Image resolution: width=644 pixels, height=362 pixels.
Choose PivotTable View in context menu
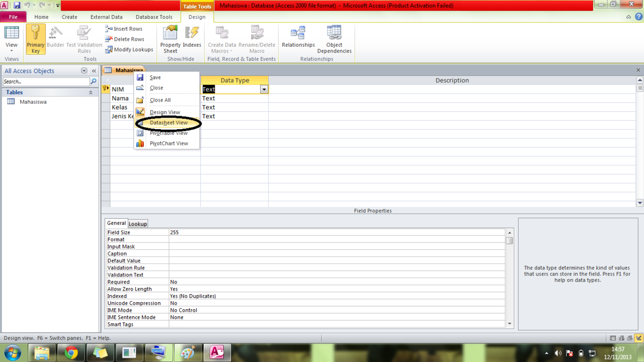[x=167, y=133]
